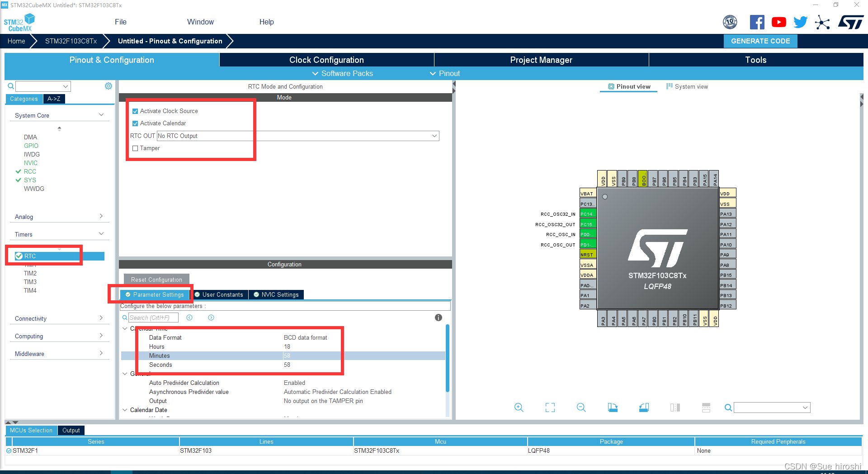This screenshot has width=868, height=474.
Task: Zoom in on the chip pinout
Action: point(519,408)
